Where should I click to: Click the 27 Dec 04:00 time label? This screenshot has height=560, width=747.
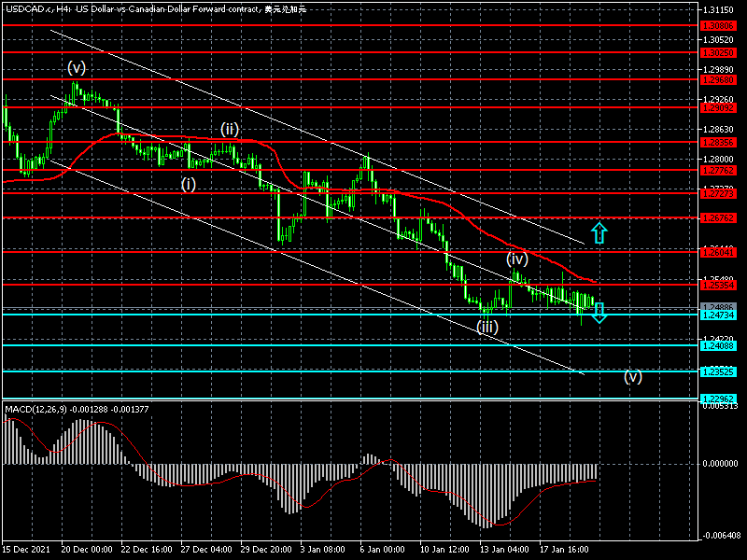(206, 549)
